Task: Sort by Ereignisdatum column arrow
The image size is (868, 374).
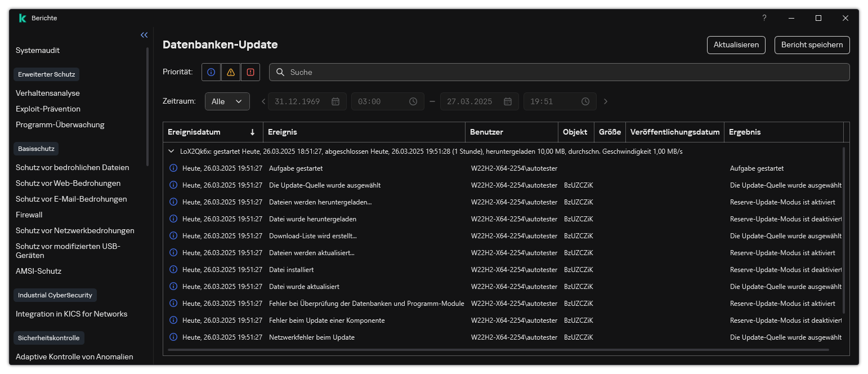Action: point(252,132)
